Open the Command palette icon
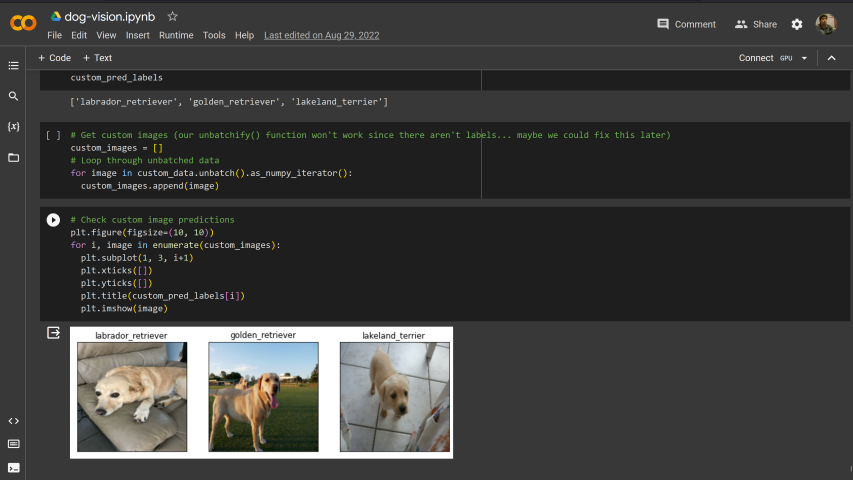853x480 pixels. pyautogui.click(x=13, y=444)
